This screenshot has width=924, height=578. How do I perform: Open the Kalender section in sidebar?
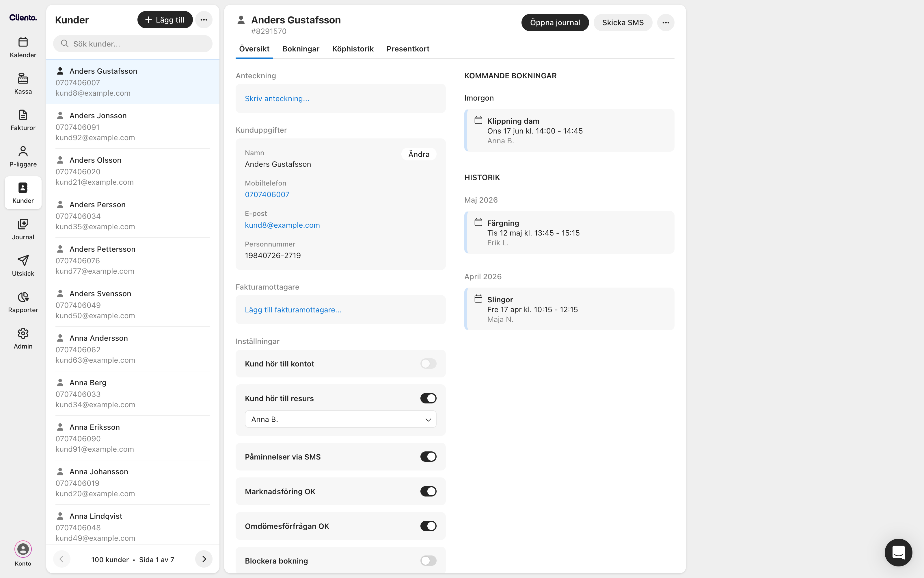pyautogui.click(x=23, y=47)
